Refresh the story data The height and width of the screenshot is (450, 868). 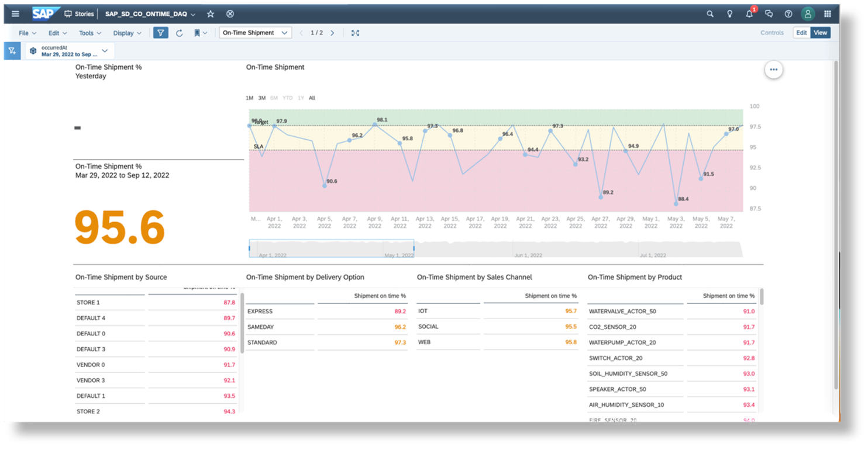(180, 33)
